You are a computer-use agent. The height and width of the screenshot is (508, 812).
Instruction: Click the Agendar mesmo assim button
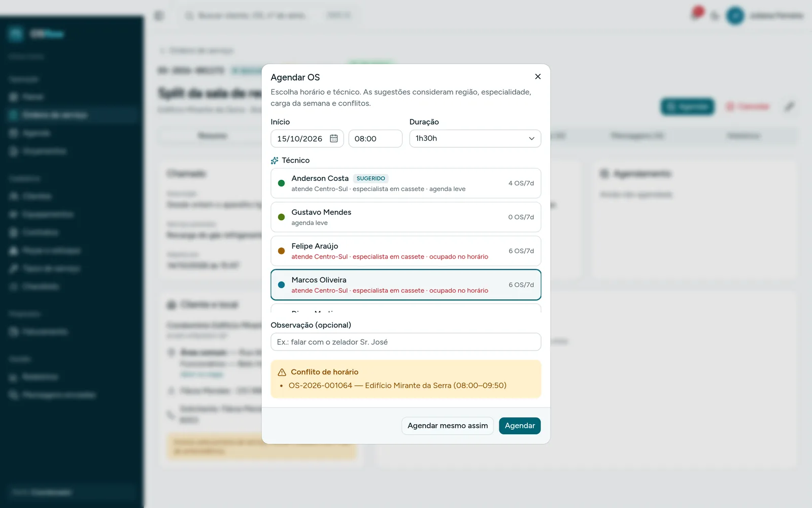(x=448, y=426)
